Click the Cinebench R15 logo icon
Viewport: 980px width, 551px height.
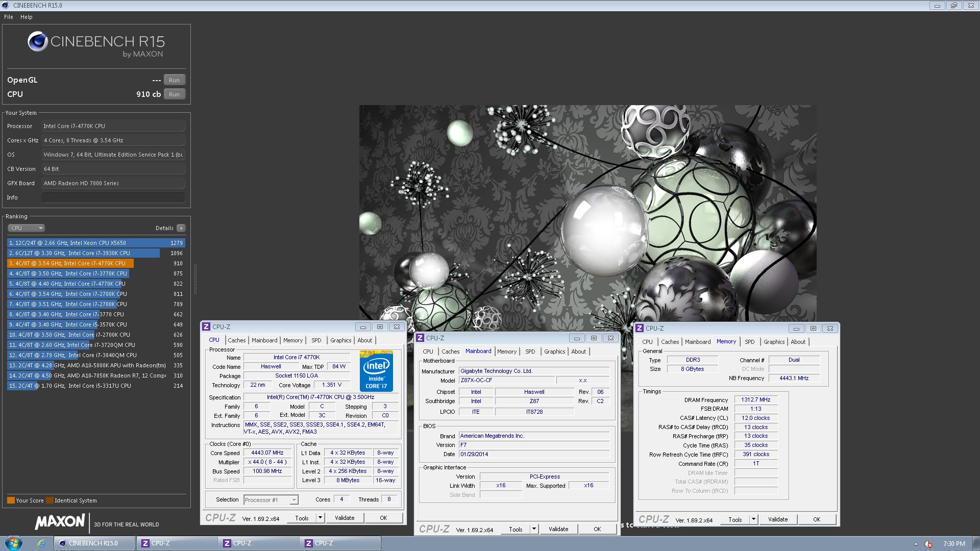38,41
